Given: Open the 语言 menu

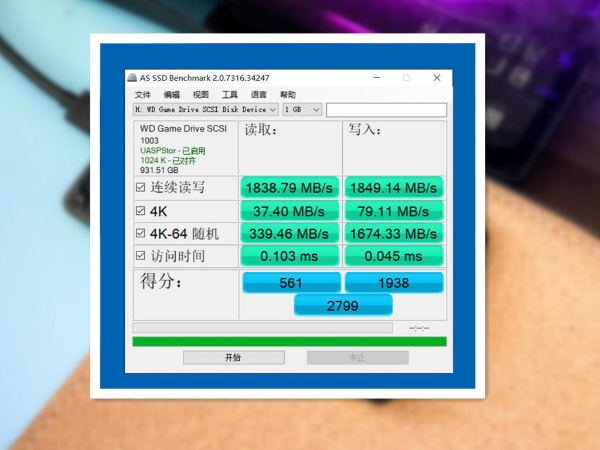Looking at the screenshot, I should click(259, 95).
